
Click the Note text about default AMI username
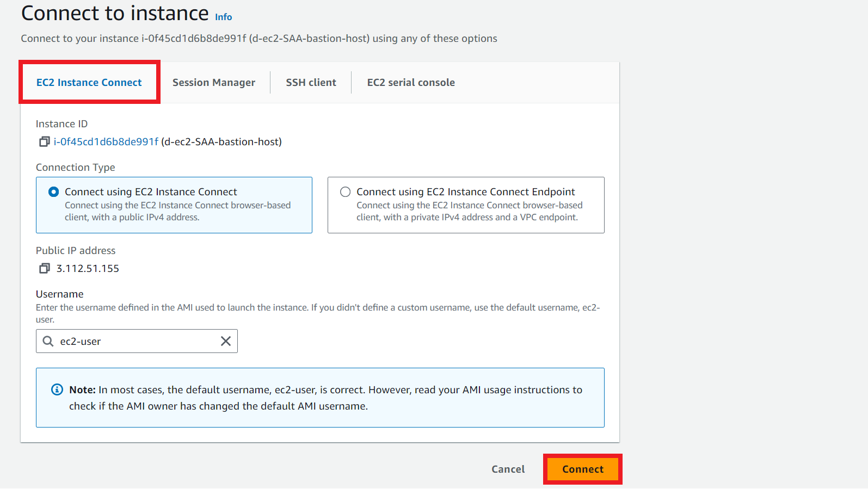325,398
